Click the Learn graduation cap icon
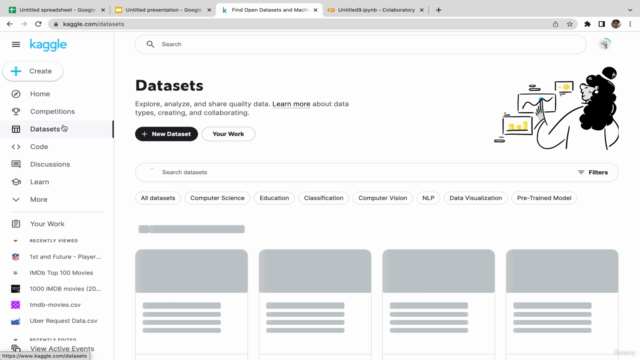This screenshot has height=360, width=640. pos(16,182)
